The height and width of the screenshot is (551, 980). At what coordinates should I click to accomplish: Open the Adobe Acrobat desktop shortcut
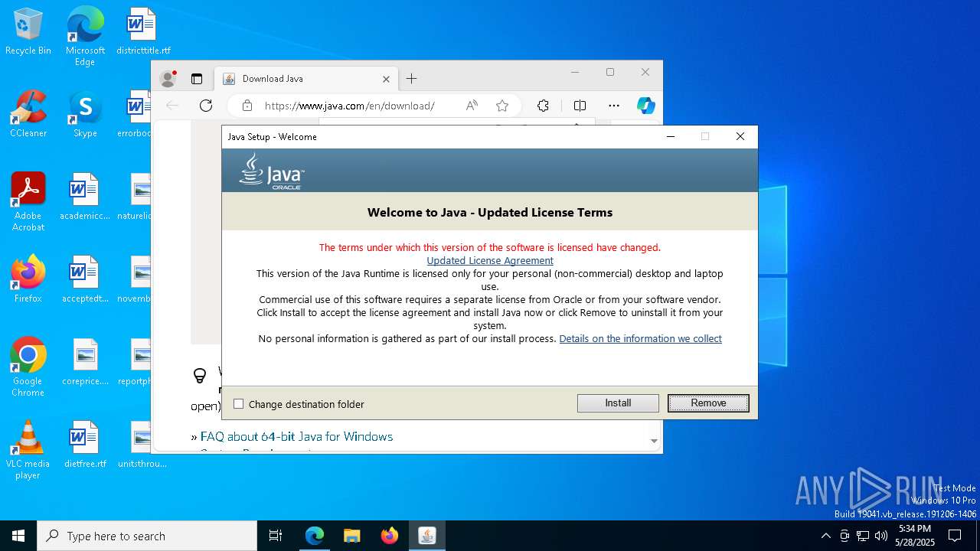pos(28,202)
